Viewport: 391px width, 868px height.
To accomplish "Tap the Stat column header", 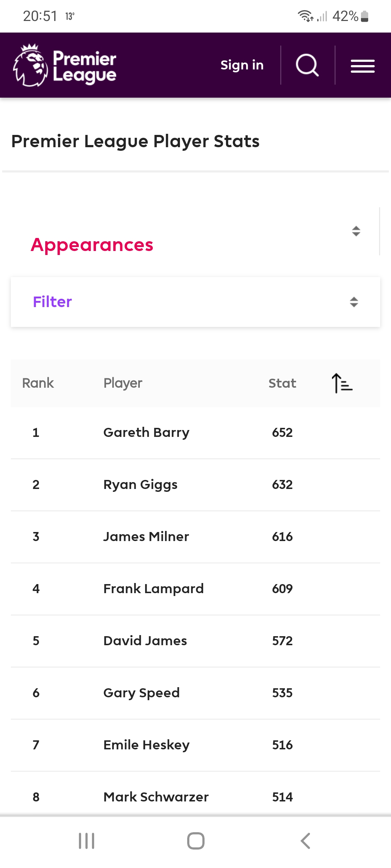I will (x=282, y=383).
